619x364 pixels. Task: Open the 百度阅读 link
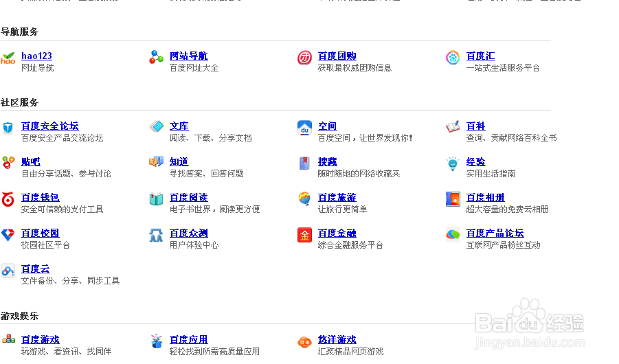tap(188, 197)
